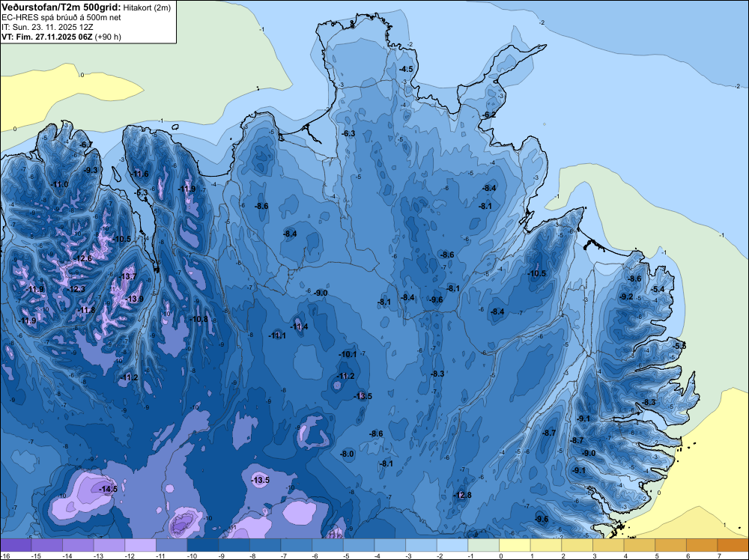
Task: Pick the orange legend swatch between 6 and 7
Action: coord(702,545)
